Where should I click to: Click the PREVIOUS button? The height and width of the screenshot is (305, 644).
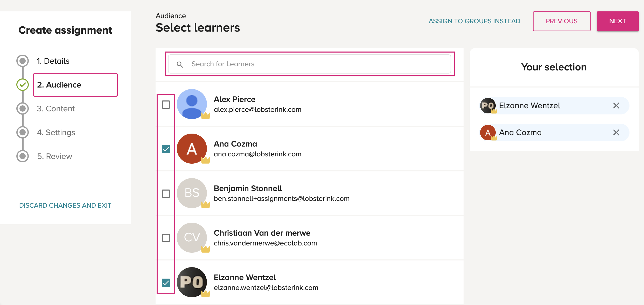[x=562, y=21]
